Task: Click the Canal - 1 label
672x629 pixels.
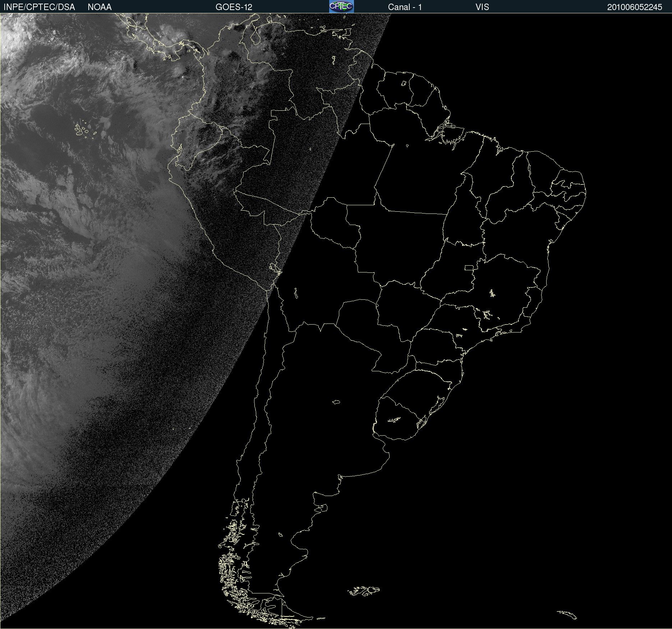Action: pos(405,7)
